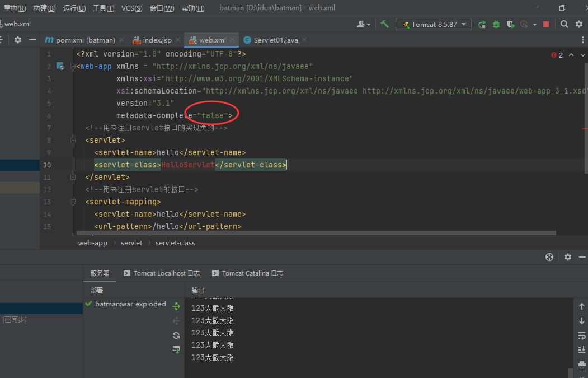The width and height of the screenshot is (588, 378).
Task: Open Search Everywhere magnifier icon
Action: [x=564, y=24]
